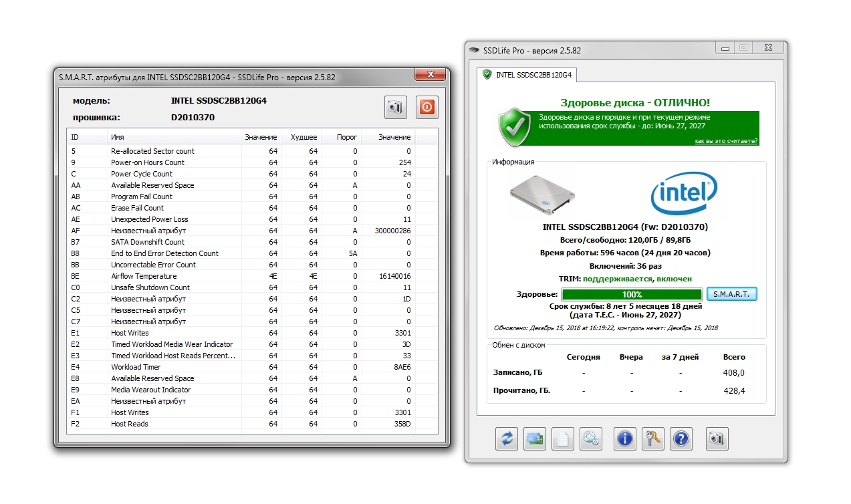This screenshot has width=851, height=504.
Task: Select the 'Host Writes' row with ID F1
Action: tap(253, 412)
